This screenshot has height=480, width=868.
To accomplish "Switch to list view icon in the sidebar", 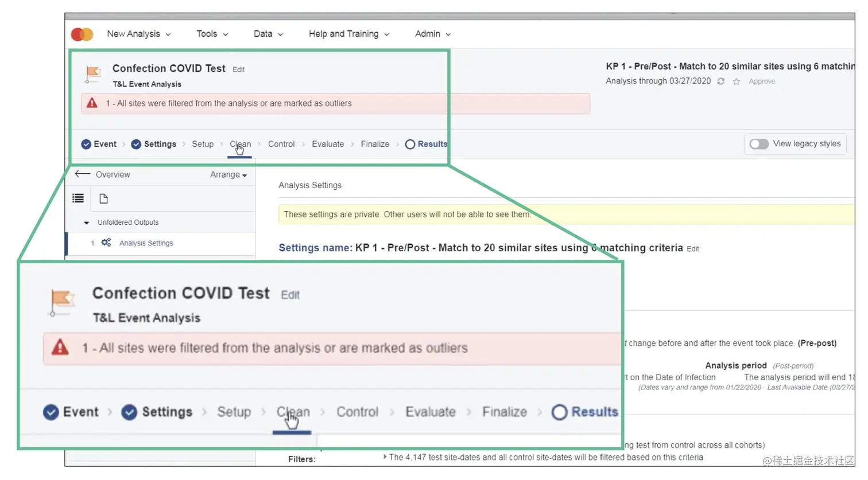I will pyautogui.click(x=78, y=198).
